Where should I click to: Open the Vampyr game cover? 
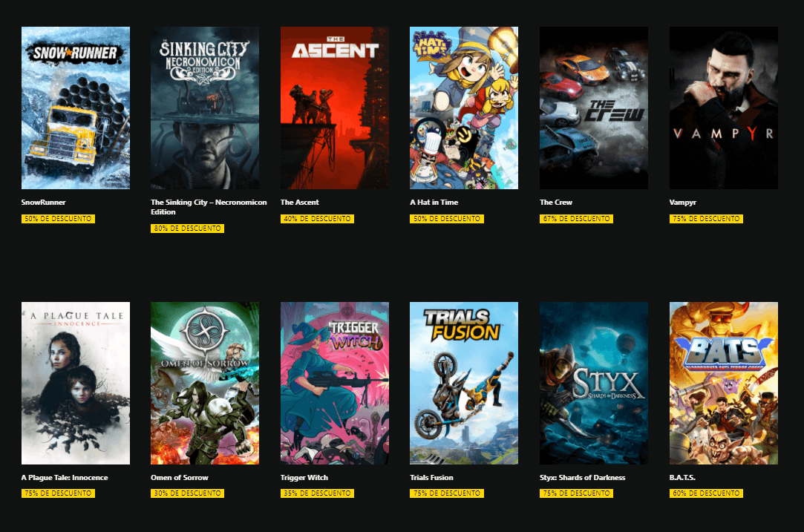coord(723,108)
